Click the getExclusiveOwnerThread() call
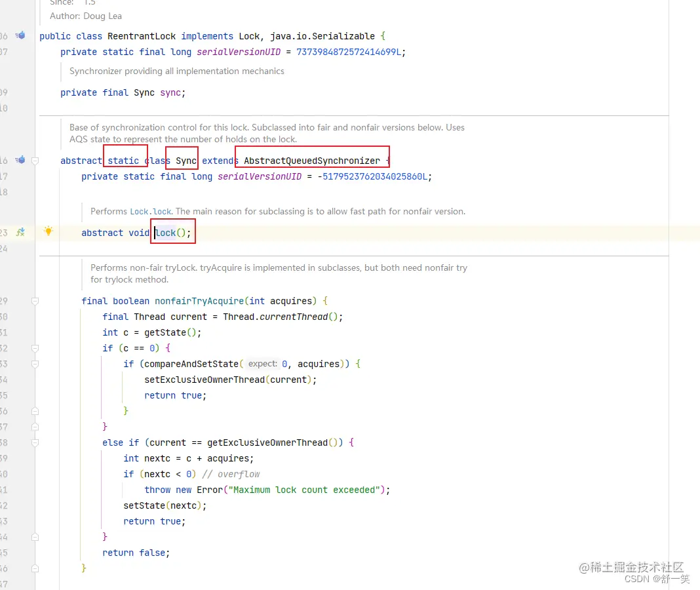 point(272,442)
